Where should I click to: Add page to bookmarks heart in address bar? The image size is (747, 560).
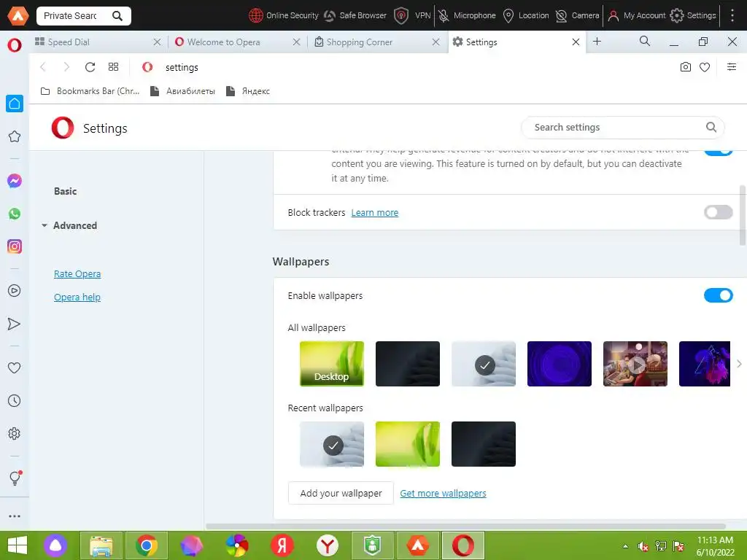pyautogui.click(x=705, y=67)
